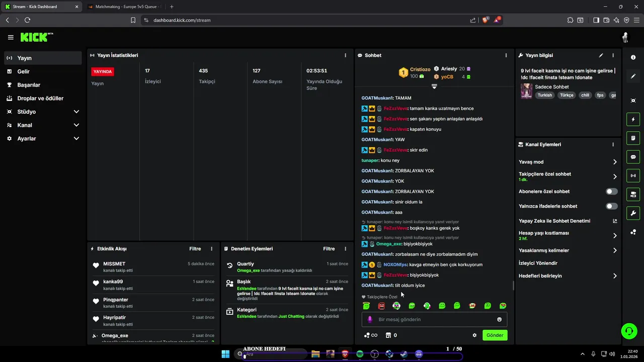The image size is (644, 362).
Task: Open Denetim Eylemleri three-dot menu
Action: [345, 249]
